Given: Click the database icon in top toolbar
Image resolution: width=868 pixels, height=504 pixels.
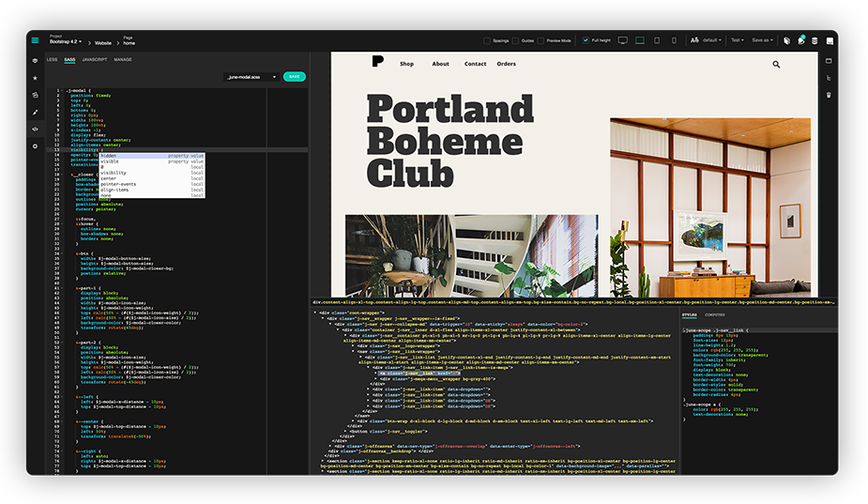Looking at the screenshot, I should pyautogui.click(x=815, y=41).
